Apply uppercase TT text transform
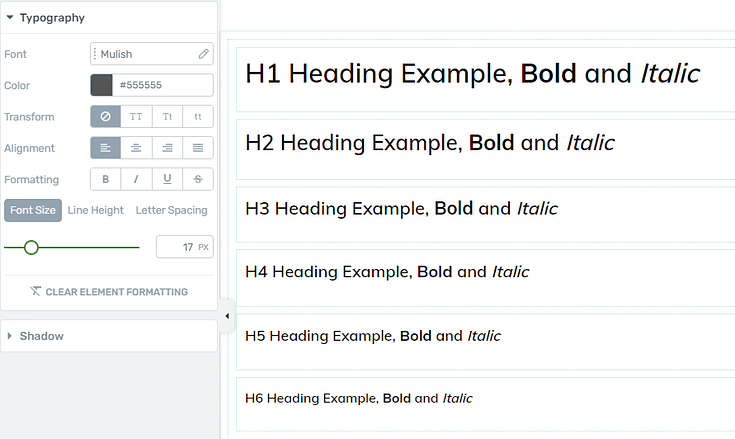The height and width of the screenshot is (439, 735). pyautogui.click(x=136, y=117)
